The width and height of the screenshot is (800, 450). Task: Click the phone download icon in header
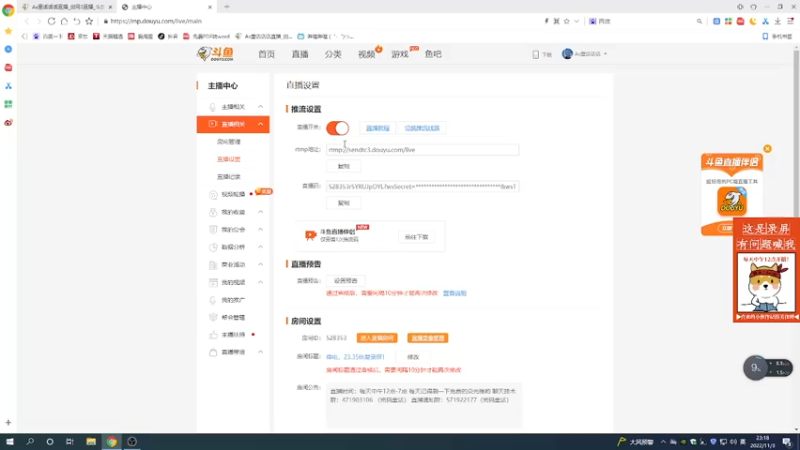pyautogui.click(x=536, y=54)
